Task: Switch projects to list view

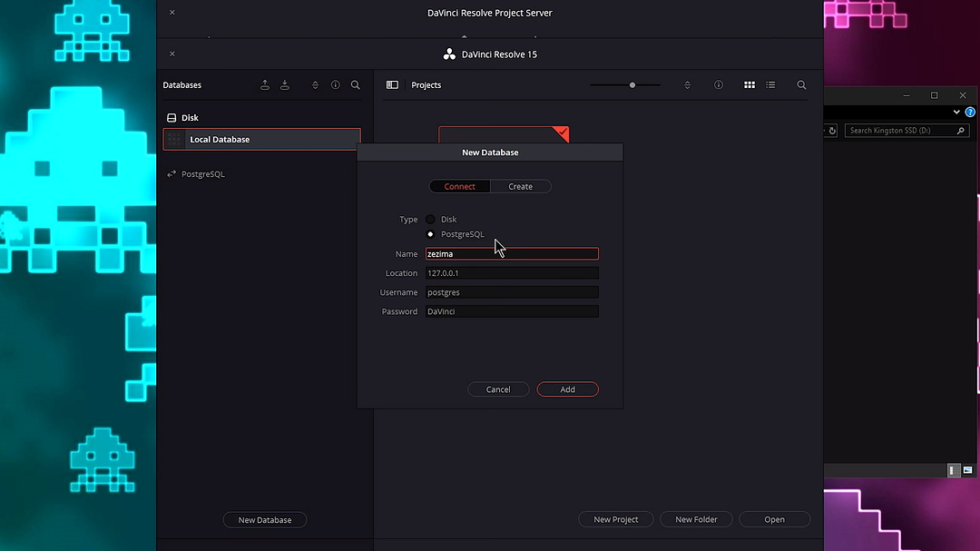Action: 770,85
